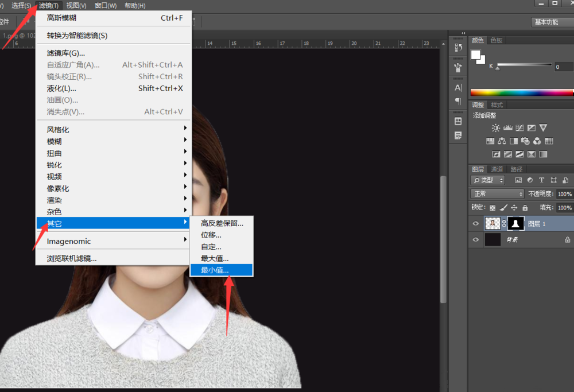
Task: Open the History panel icon
Action: [x=458, y=48]
